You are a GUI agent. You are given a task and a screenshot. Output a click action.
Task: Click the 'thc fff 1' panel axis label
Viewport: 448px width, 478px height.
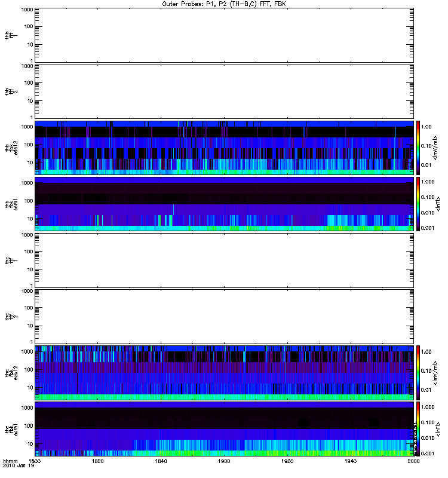(11, 261)
